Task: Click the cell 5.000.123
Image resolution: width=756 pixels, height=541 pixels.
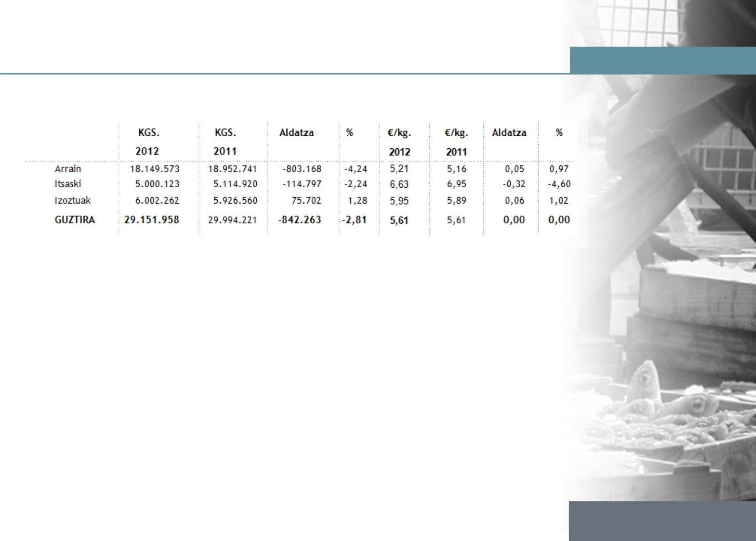Action: coord(157,184)
